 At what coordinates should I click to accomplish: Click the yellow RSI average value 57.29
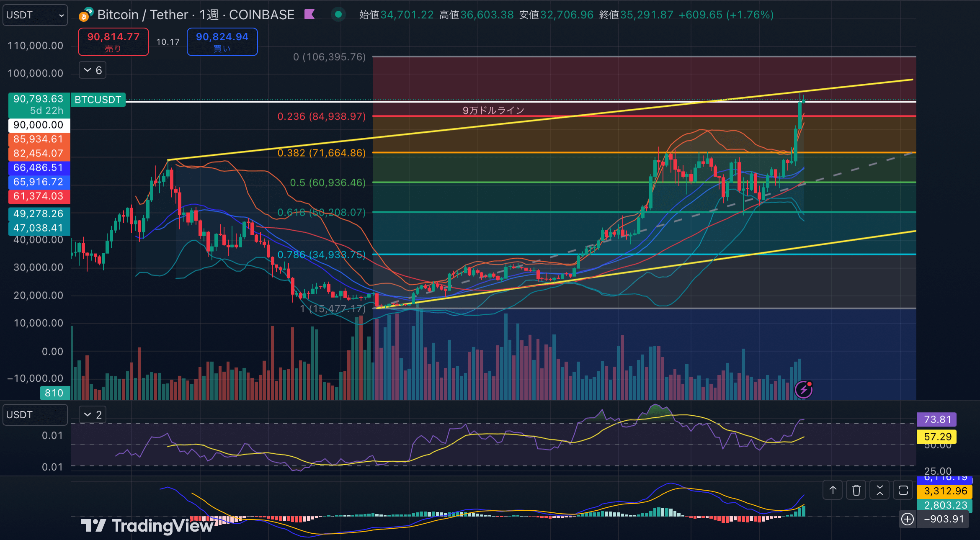(x=937, y=437)
